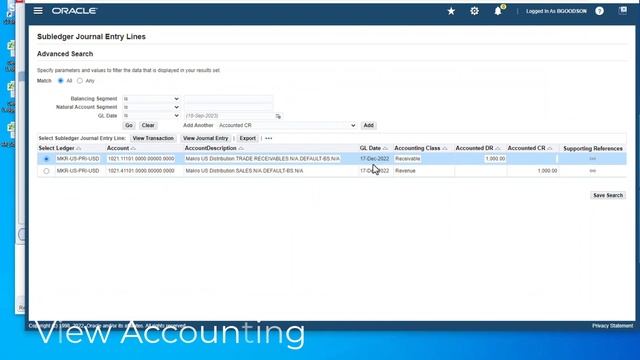Image resolution: width=640 pixels, height=360 pixels.
Task: Open the GL Date calendar picker icon
Action: 278,116
